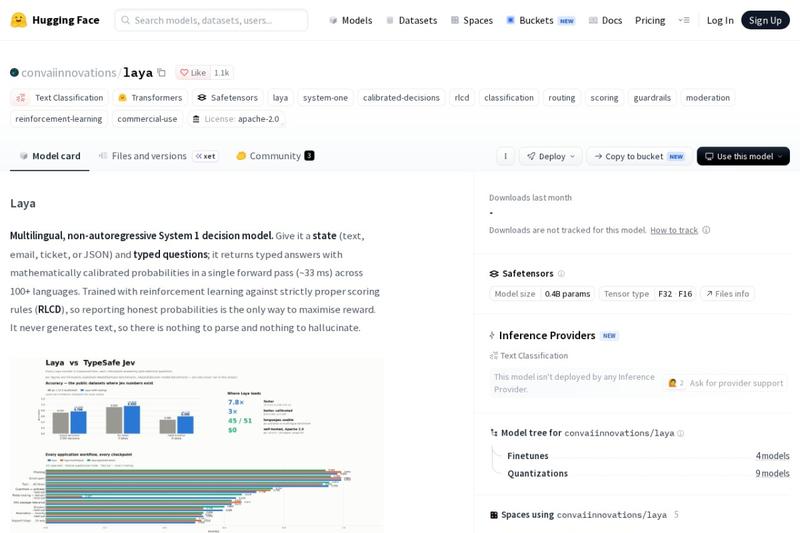This screenshot has width=800, height=533.
Task: Open the Files info arrow link
Action: click(728, 294)
